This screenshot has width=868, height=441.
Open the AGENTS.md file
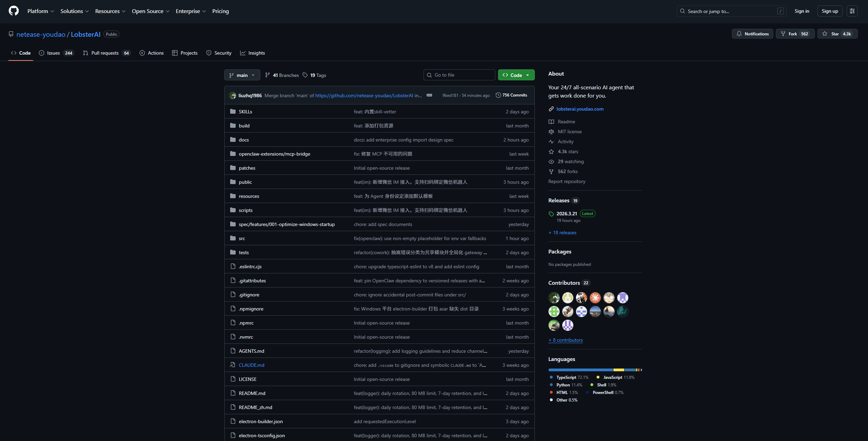251,351
